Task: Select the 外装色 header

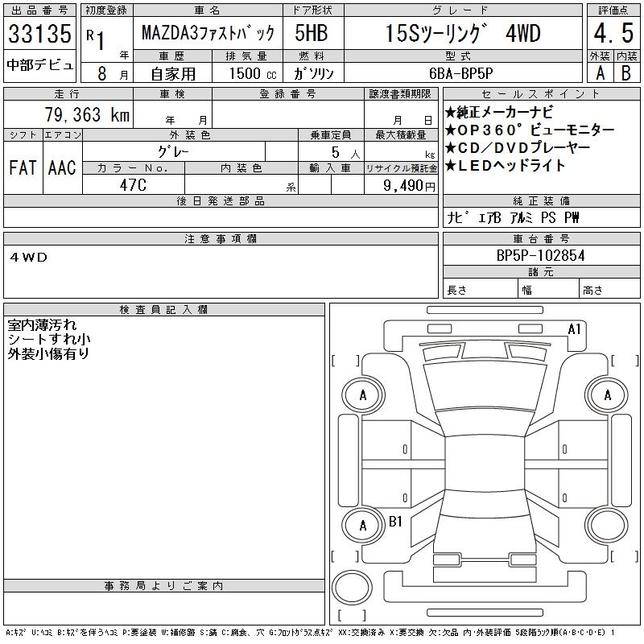Action: tap(190, 134)
